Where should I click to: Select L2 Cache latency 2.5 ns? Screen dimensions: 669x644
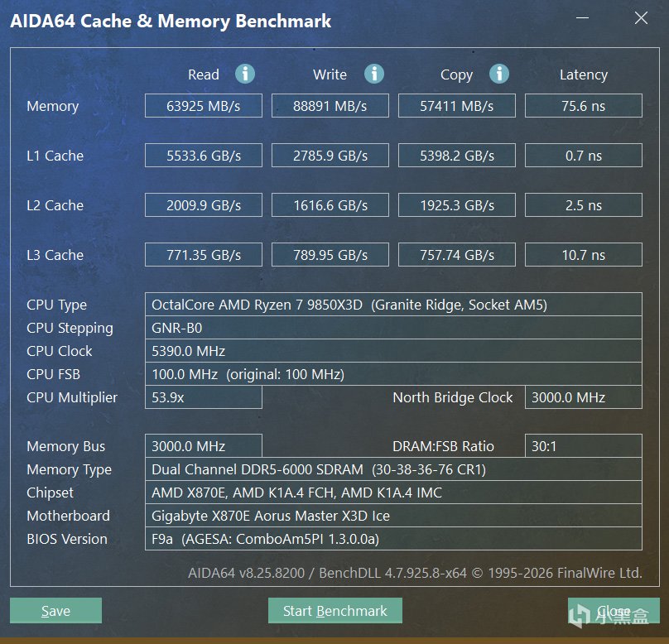[584, 205]
